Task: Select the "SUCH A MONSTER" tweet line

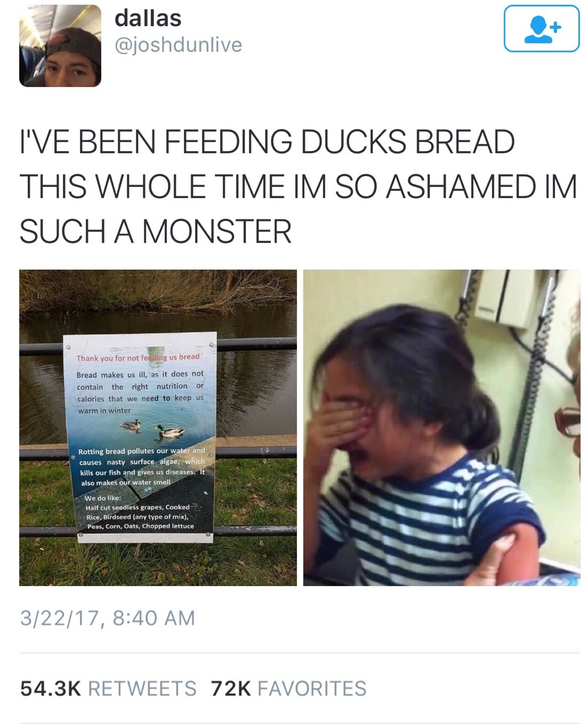Action: (x=156, y=232)
